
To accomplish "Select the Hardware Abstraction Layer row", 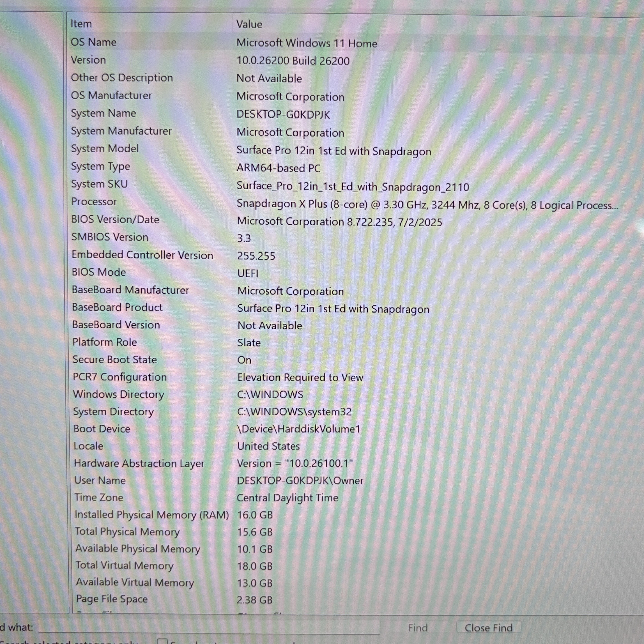I will pos(347,463).
